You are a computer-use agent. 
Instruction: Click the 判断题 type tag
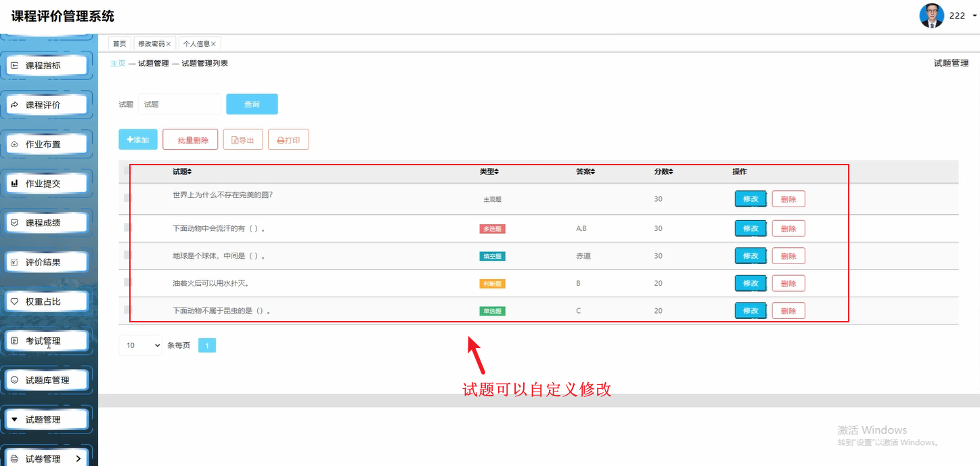click(x=492, y=284)
